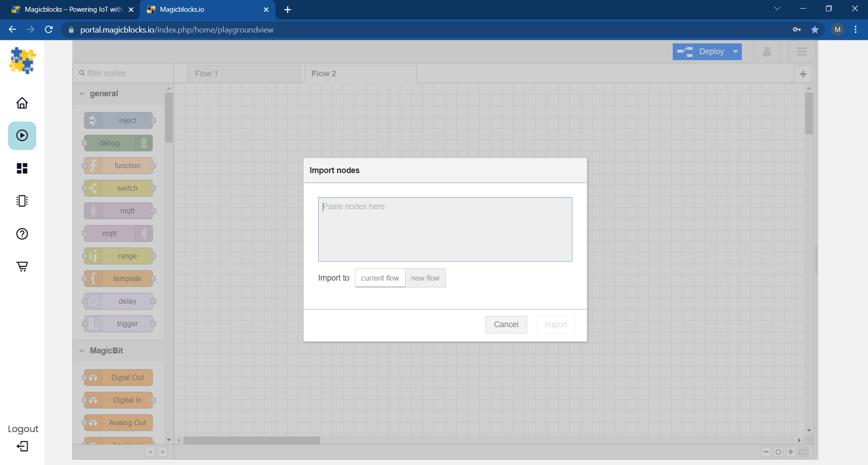Viewport: 868px width, 465px height.
Task: Open the Dashboard sidebar icon
Action: (x=21, y=168)
